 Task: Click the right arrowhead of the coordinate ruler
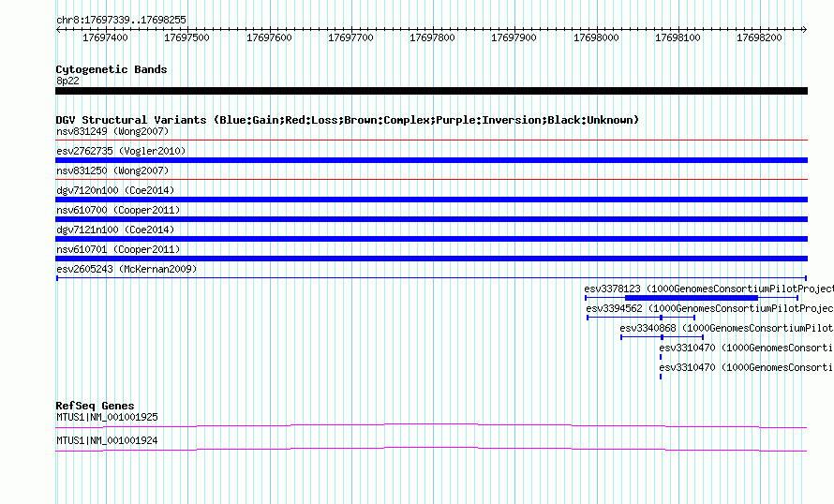pos(804,30)
